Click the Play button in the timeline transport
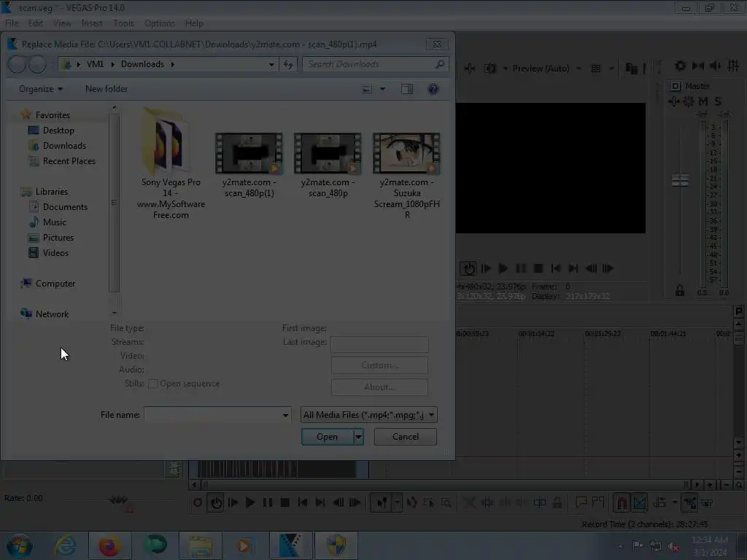 click(x=250, y=502)
